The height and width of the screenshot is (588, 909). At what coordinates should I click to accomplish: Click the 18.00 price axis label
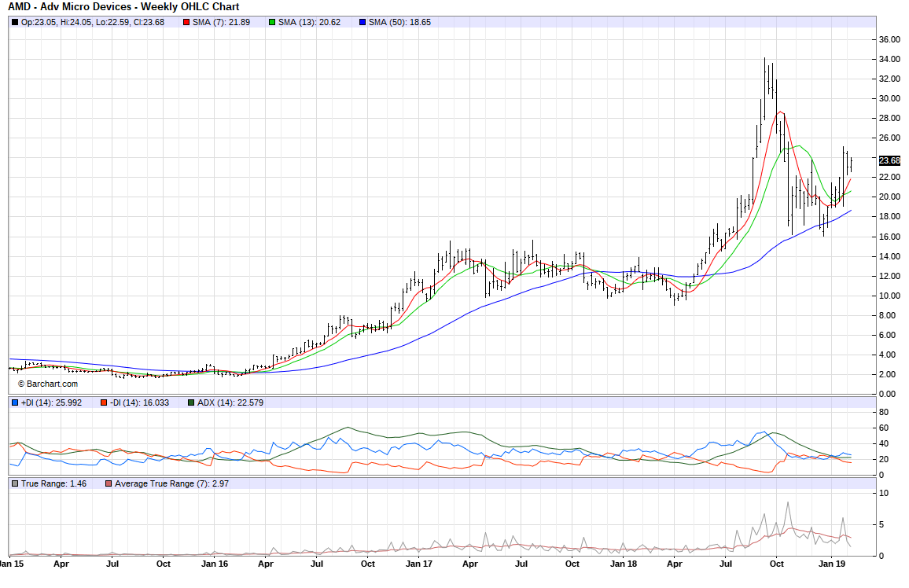tap(890, 217)
